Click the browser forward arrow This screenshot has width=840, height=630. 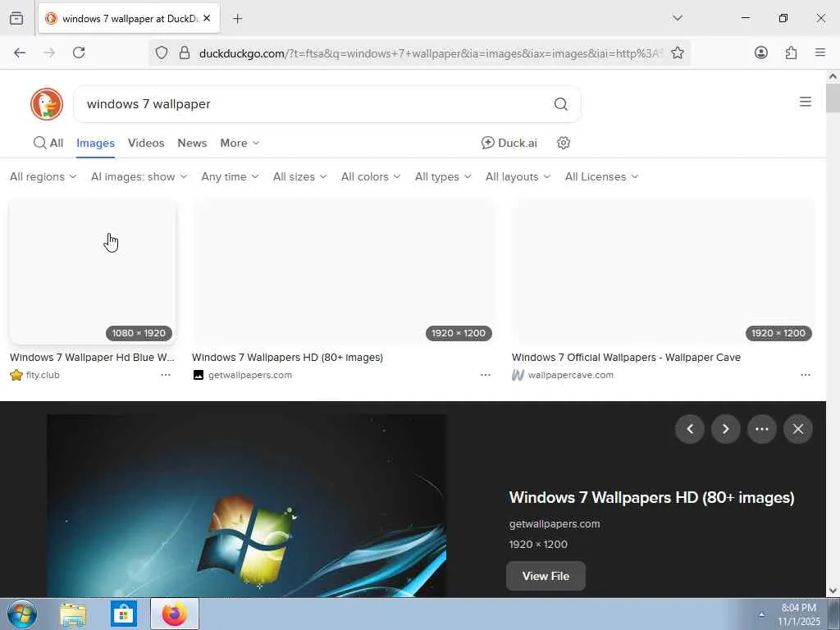[49, 52]
